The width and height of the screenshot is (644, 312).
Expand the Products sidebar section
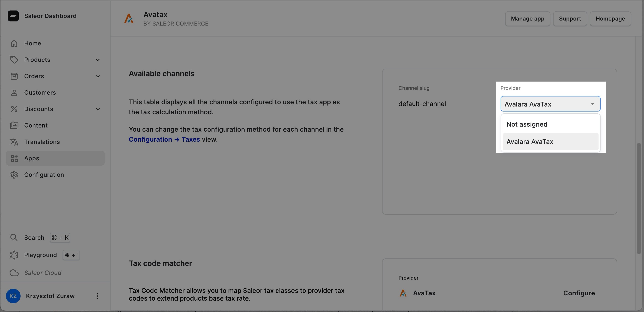click(98, 60)
